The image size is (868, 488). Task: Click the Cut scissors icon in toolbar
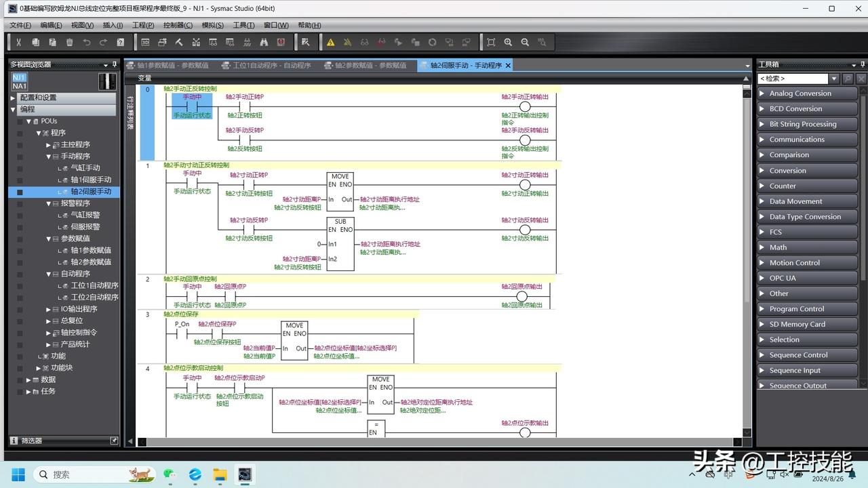[18, 42]
